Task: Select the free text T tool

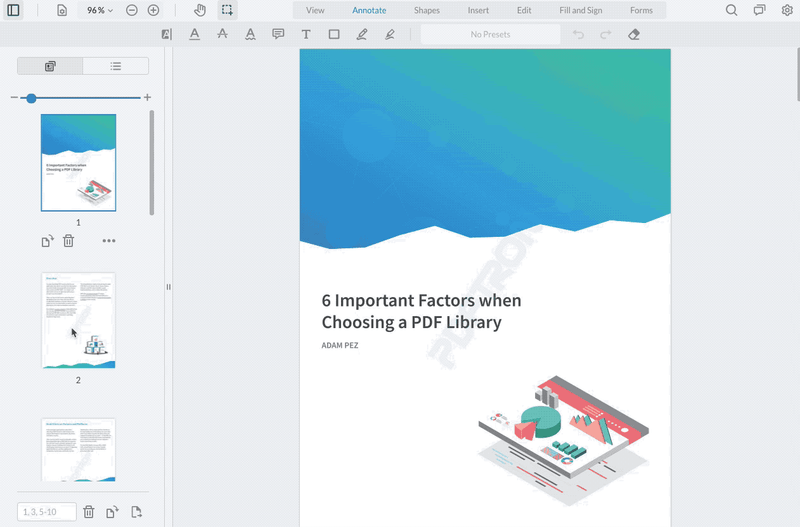Action: pos(306,34)
